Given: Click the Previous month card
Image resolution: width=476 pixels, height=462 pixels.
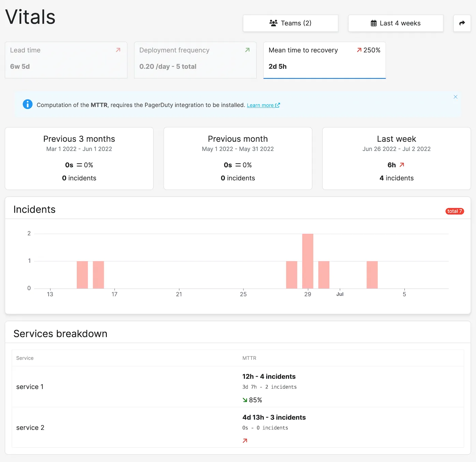Looking at the screenshot, I should pos(238,158).
